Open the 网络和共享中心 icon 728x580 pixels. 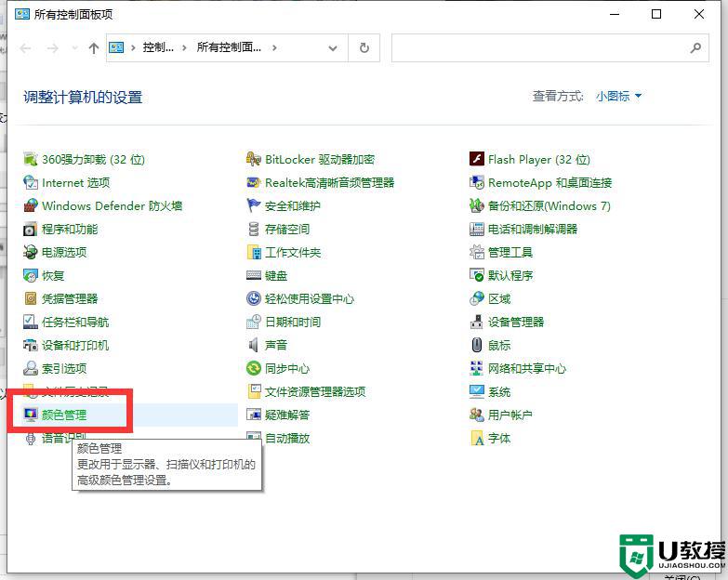click(x=477, y=368)
